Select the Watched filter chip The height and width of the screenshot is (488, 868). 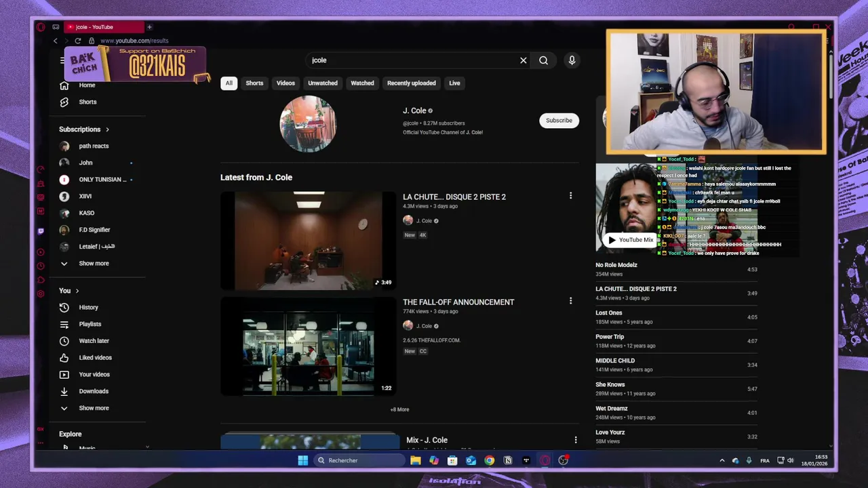(x=362, y=83)
